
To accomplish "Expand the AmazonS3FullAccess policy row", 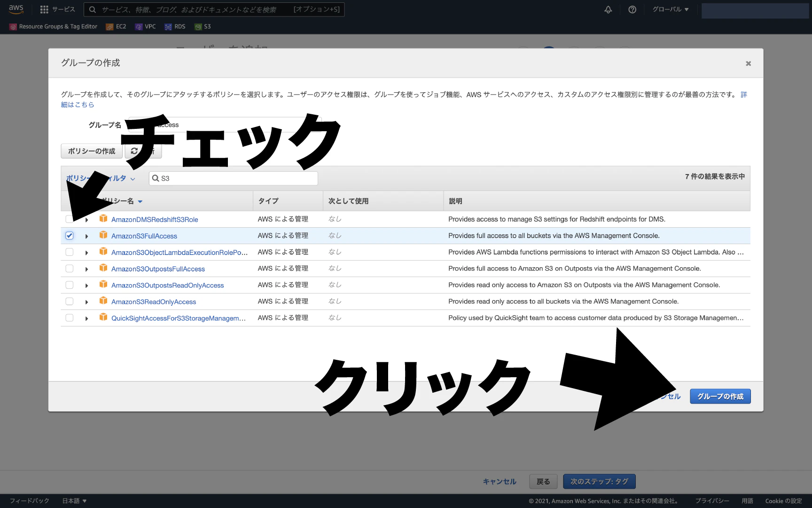I will (86, 236).
